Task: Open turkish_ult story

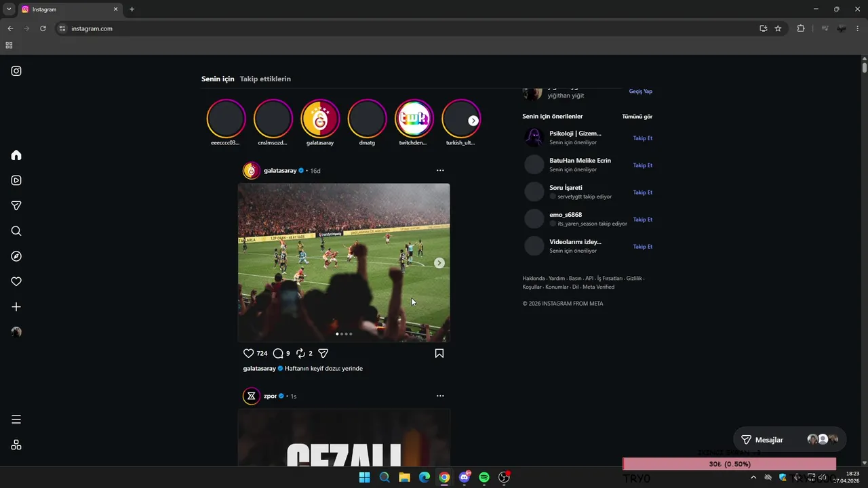Action: (x=460, y=119)
